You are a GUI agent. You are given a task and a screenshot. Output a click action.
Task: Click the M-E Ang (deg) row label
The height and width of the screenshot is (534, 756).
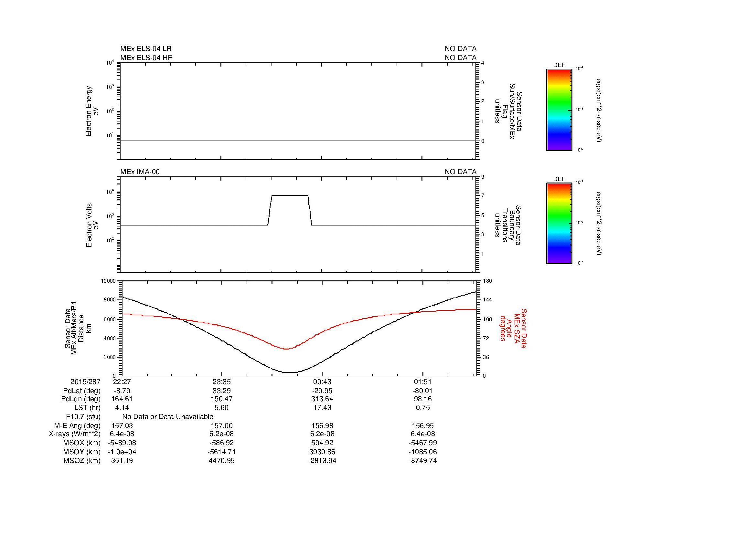pyautogui.click(x=77, y=425)
